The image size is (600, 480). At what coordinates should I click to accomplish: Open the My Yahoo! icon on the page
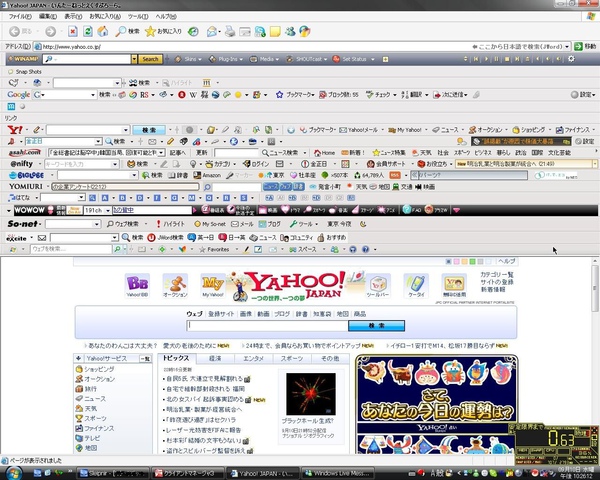tap(213, 286)
